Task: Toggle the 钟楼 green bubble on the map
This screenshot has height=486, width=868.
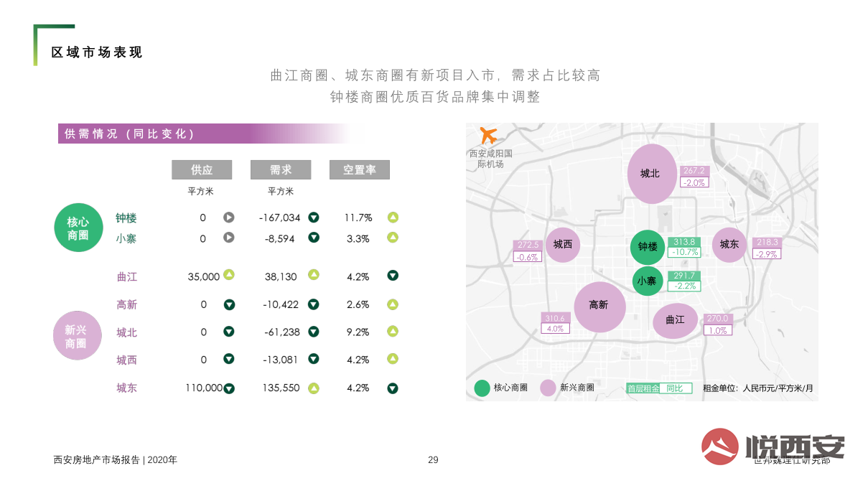Action: coord(648,247)
